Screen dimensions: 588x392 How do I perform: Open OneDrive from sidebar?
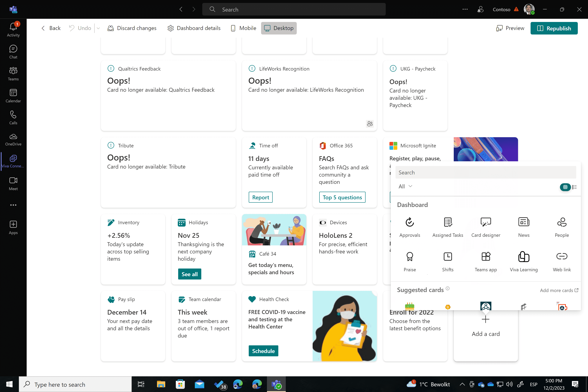(13, 140)
